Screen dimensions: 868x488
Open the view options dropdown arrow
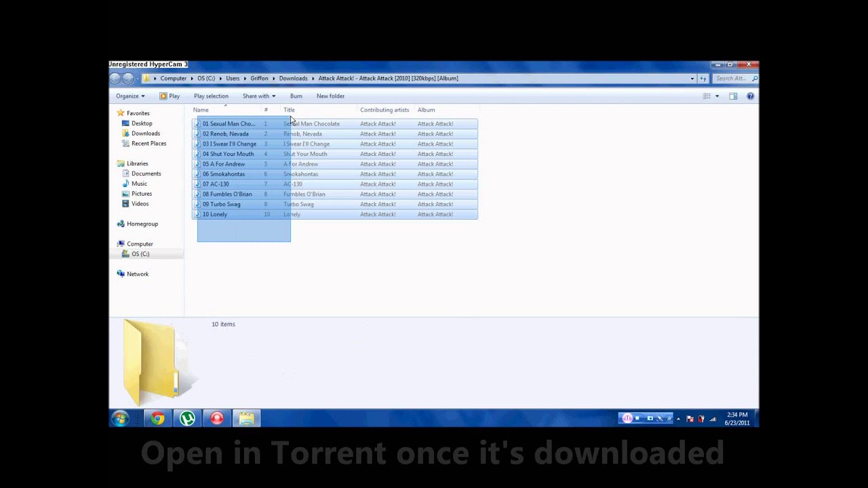(717, 96)
